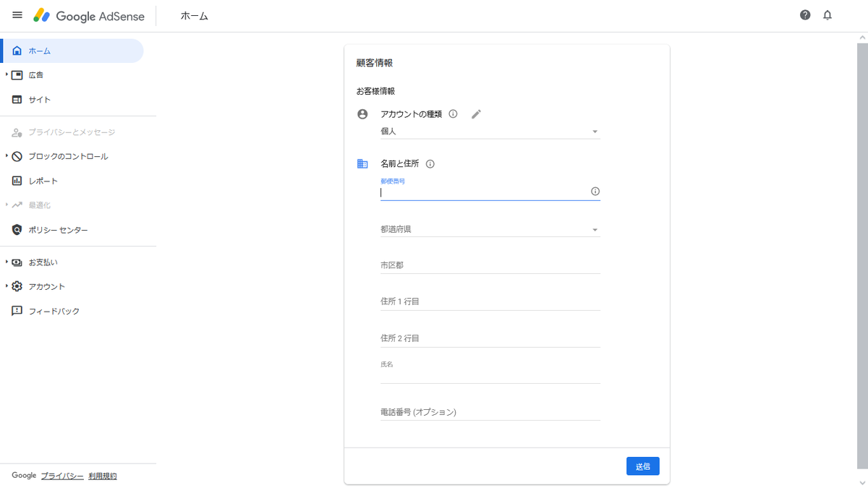Click the info icon inside the 郵便番号 field
Viewport: 868px width, 488px height.
click(x=595, y=191)
